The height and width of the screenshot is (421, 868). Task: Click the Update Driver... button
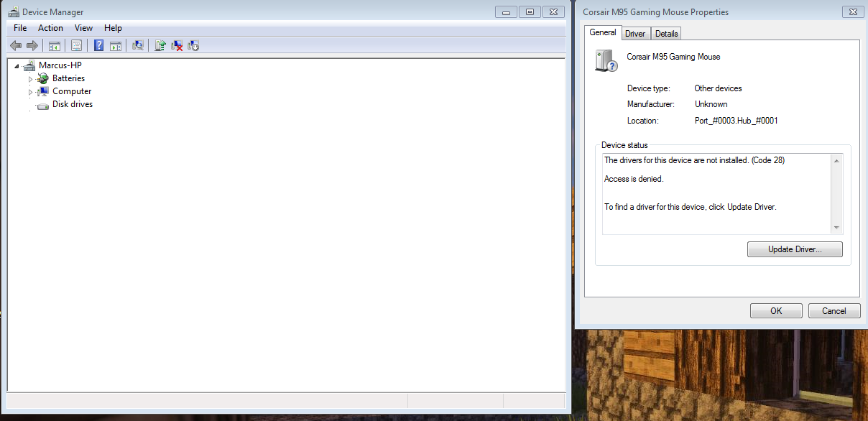795,250
